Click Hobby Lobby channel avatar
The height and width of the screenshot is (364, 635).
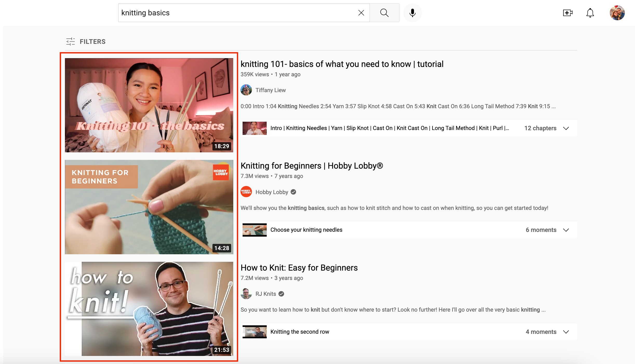[246, 192]
